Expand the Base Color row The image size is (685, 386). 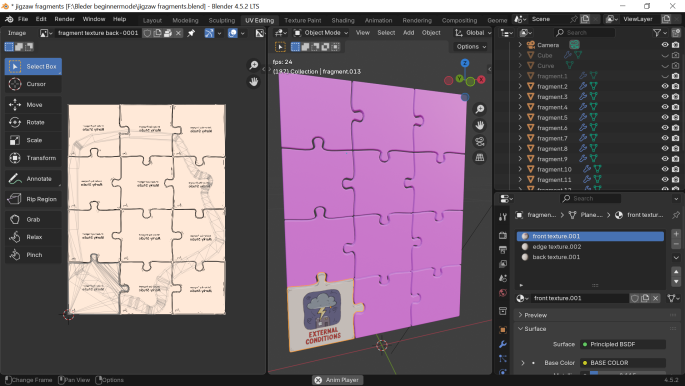click(x=523, y=363)
